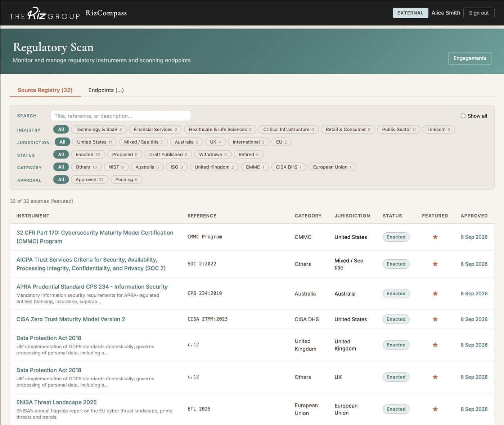Toggle featured star for CPS 234:2019 row
The height and width of the screenshot is (425, 504).
click(435, 294)
